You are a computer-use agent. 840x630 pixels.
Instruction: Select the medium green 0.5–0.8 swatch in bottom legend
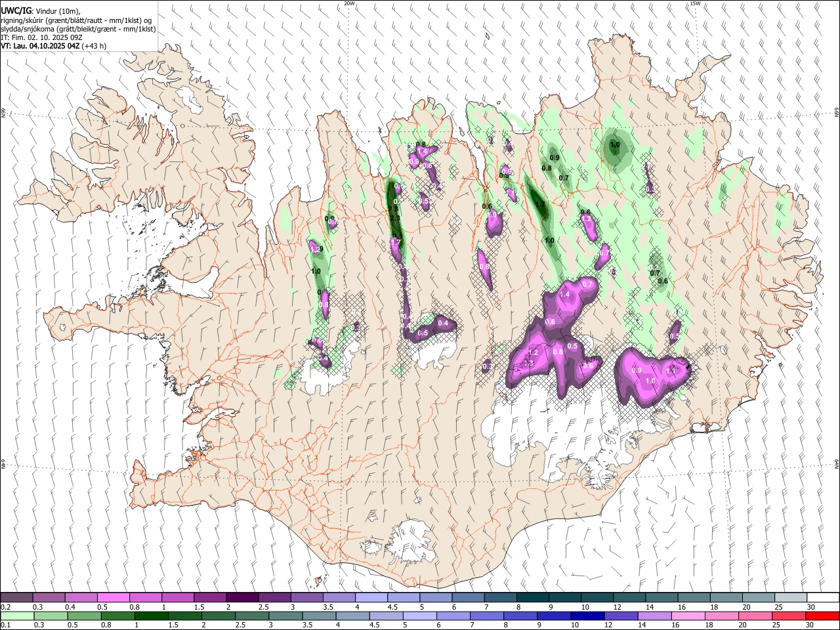coord(84,616)
